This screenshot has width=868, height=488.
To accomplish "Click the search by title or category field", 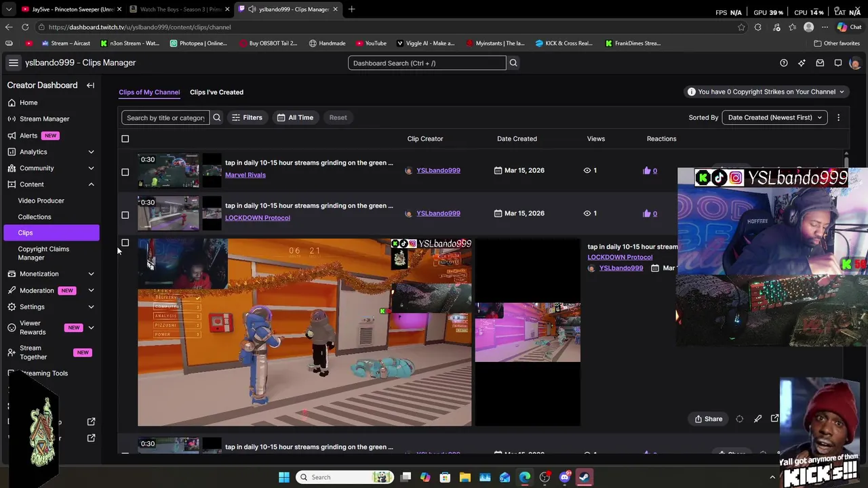I will tap(165, 117).
